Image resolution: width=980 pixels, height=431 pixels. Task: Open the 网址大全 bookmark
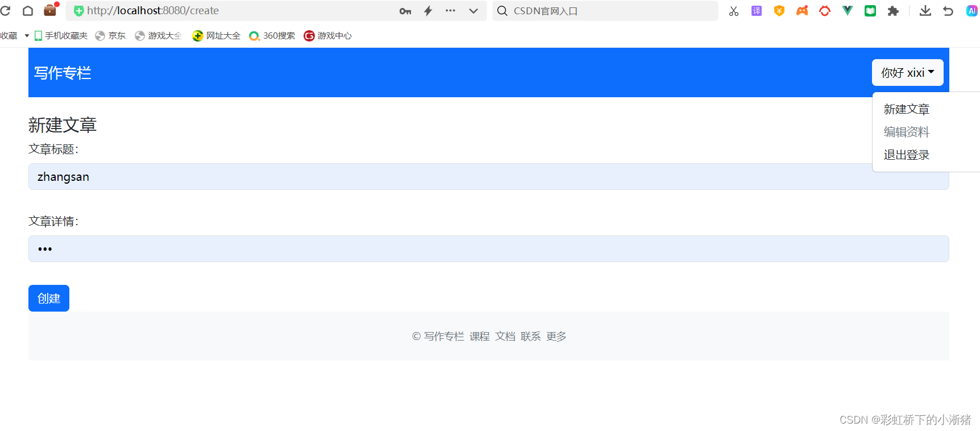point(216,36)
